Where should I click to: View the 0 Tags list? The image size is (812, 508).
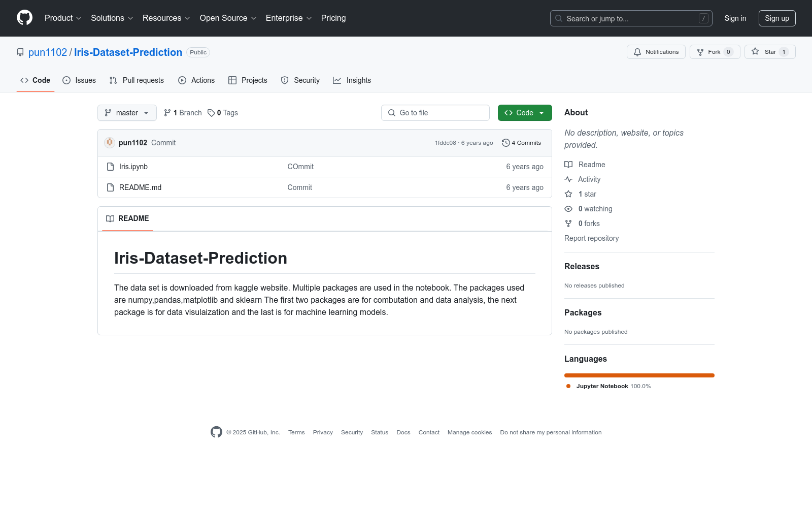[x=223, y=113]
